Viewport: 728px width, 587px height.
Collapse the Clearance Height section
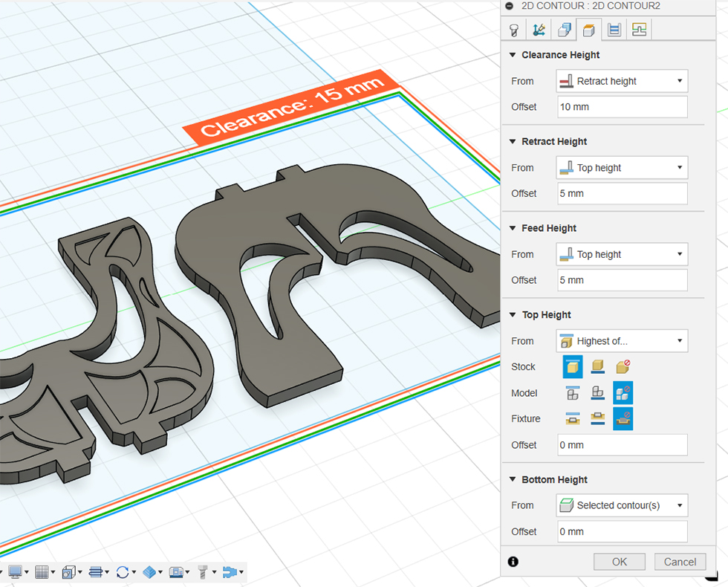point(513,55)
